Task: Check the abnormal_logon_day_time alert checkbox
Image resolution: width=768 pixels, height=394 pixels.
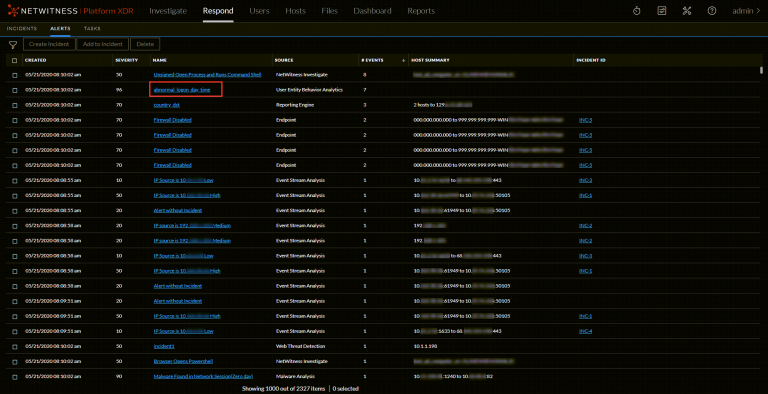Action: tap(14, 90)
